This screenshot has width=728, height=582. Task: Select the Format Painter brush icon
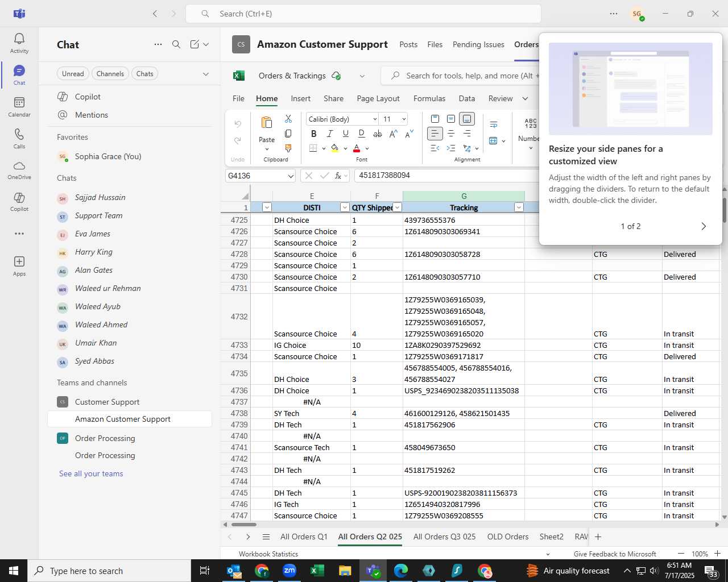pos(288,148)
